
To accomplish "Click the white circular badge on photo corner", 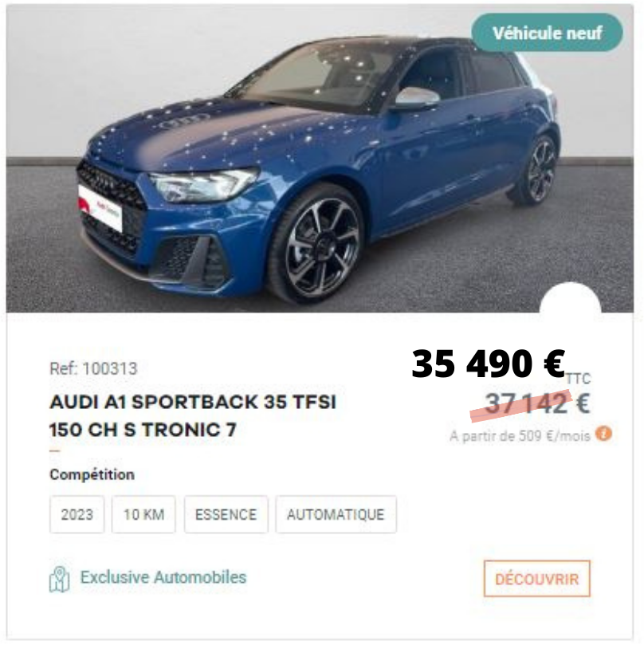I will point(570,297).
